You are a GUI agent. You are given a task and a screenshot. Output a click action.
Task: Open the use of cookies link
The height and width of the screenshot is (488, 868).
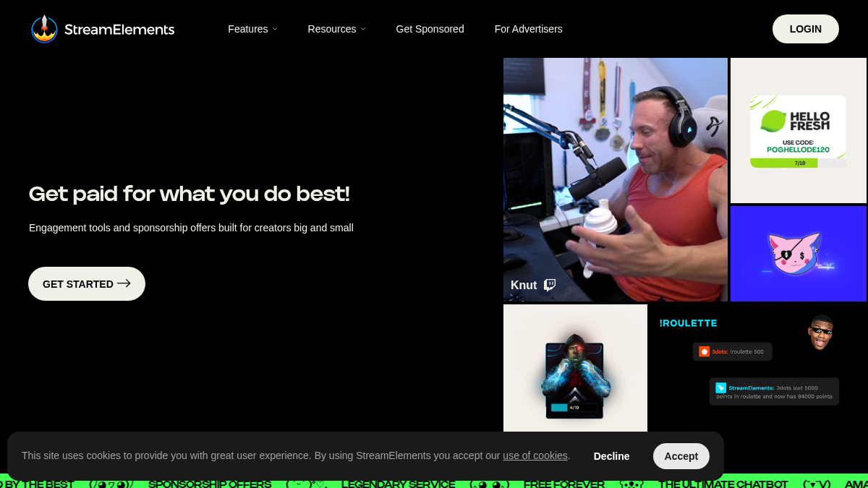(x=535, y=455)
